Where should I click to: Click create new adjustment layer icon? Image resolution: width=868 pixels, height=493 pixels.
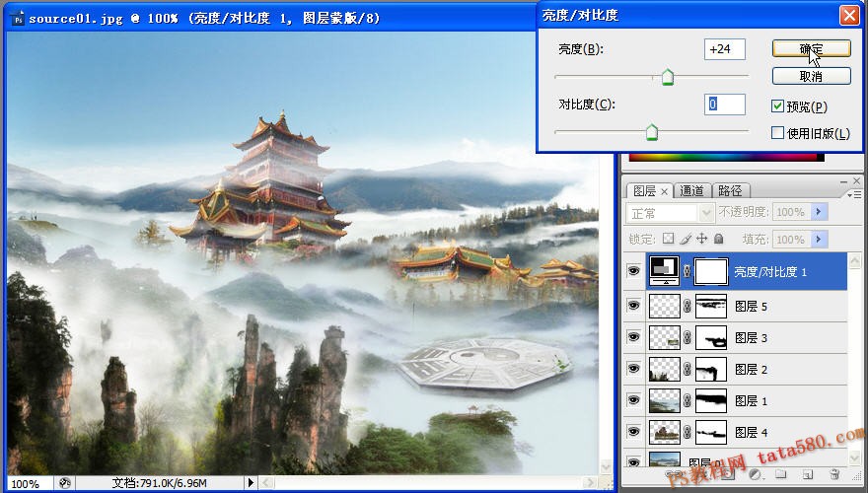coord(754,474)
